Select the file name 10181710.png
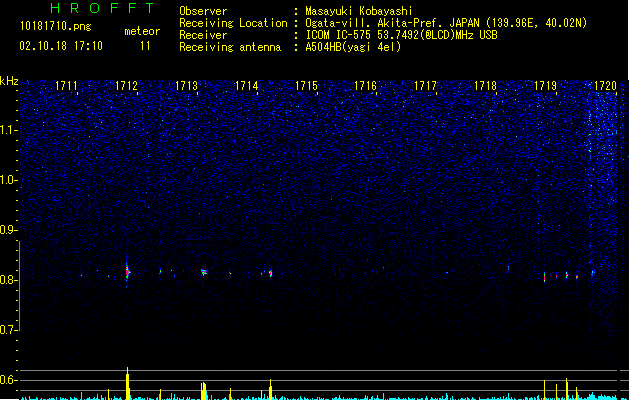Viewport: 629px width, 400px height. [x=56, y=27]
